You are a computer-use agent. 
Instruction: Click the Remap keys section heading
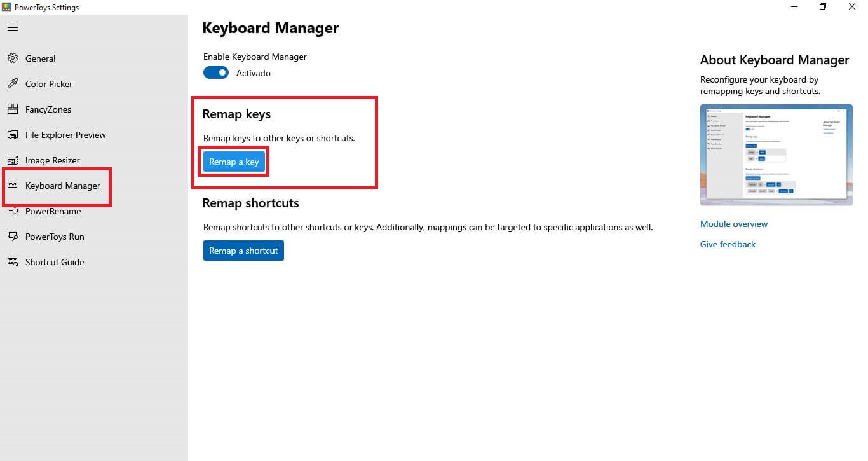[x=236, y=114]
